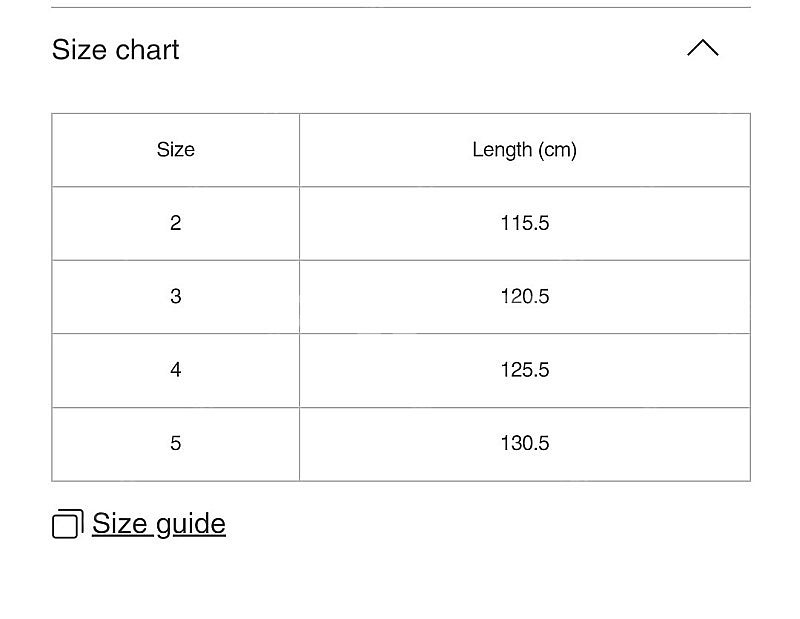Click the size 4 cell
The width and height of the screenshot is (800, 619).
point(176,370)
